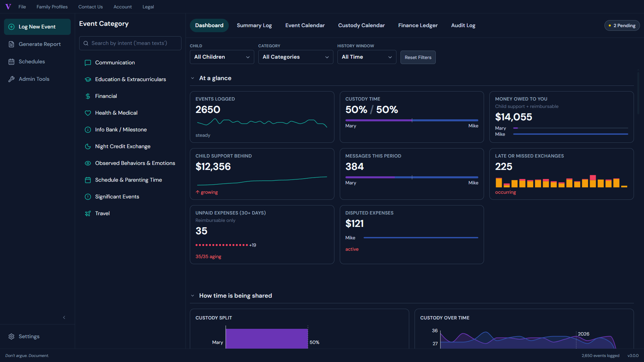Viewport: 644px width, 362px height.
Task: Open Settings at the sidebar bottom
Action: coord(37,337)
